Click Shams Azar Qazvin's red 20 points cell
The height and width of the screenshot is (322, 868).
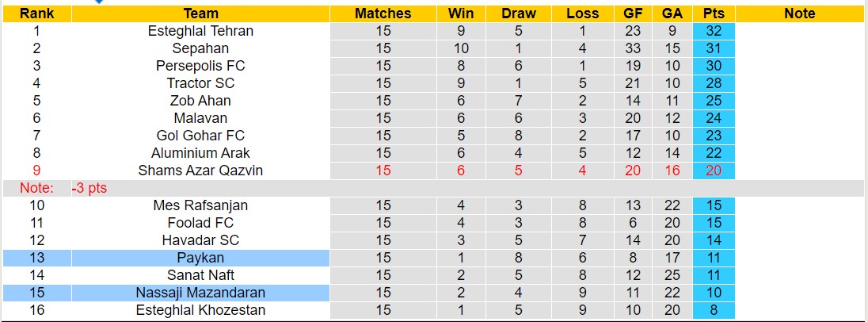pos(714,171)
